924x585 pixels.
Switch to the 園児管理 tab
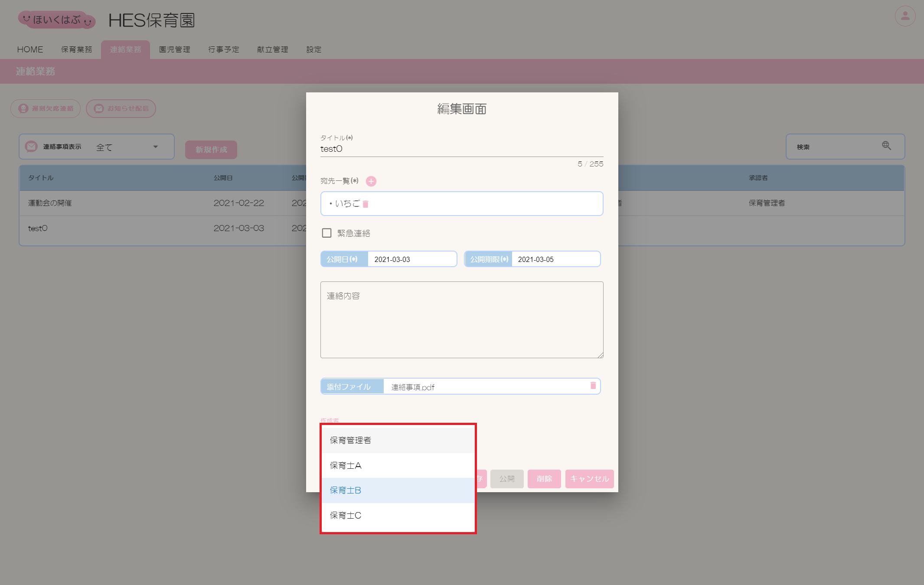click(x=174, y=50)
